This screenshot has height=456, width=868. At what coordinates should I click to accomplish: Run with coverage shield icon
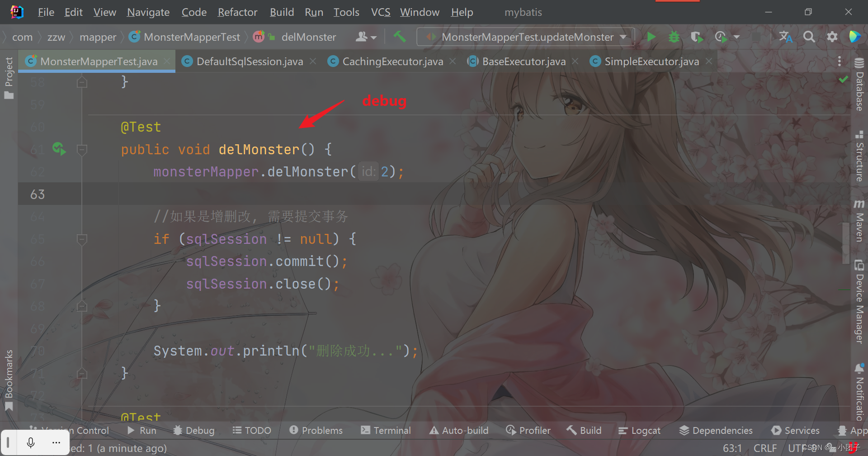pyautogui.click(x=697, y=37)
